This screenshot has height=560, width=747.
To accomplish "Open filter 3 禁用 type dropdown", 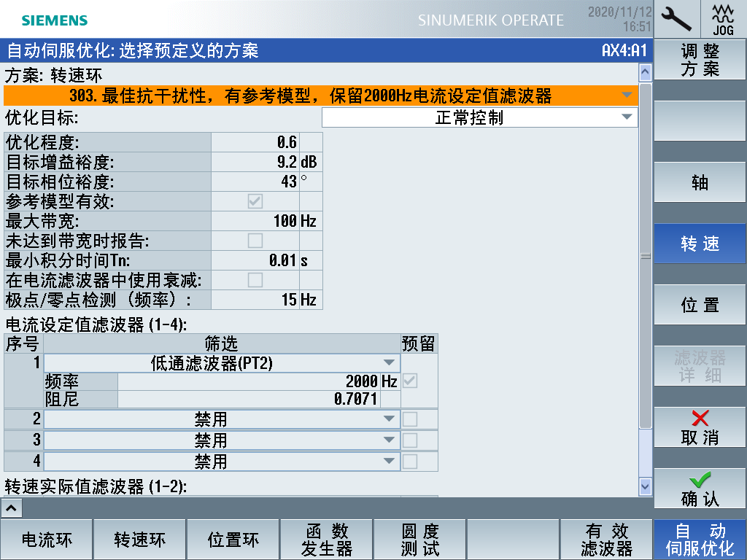I will (x=222, y=440).
